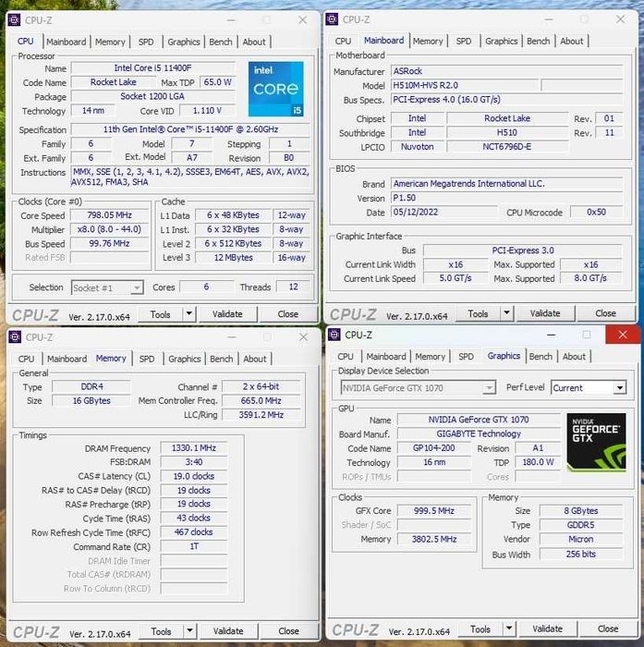The width and height of the screenshot is (644, 647).
Task: Click the Tools button in the Graphics window
Action: click(x=480, y=629)
